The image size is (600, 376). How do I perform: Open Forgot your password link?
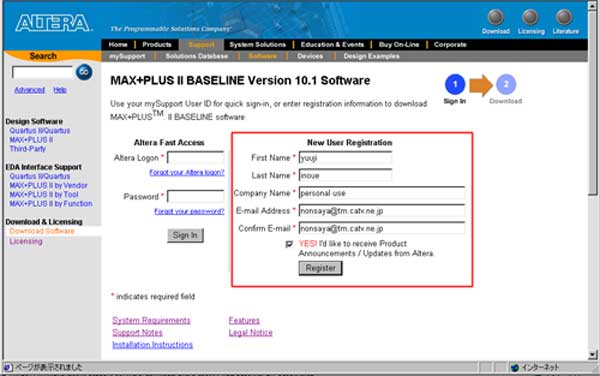pos(189,211)
